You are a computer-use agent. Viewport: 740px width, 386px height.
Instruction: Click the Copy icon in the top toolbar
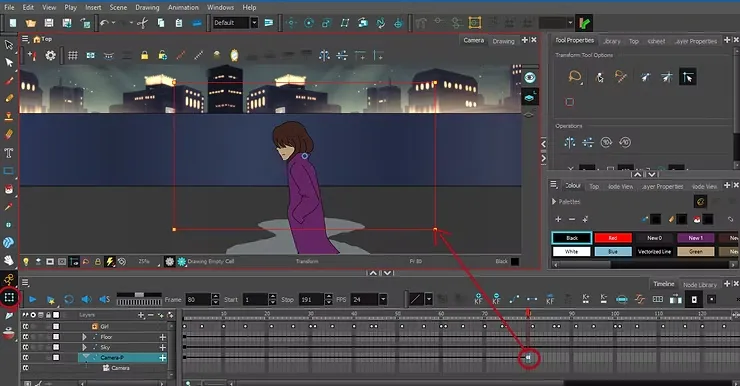[x=161, y=23]
